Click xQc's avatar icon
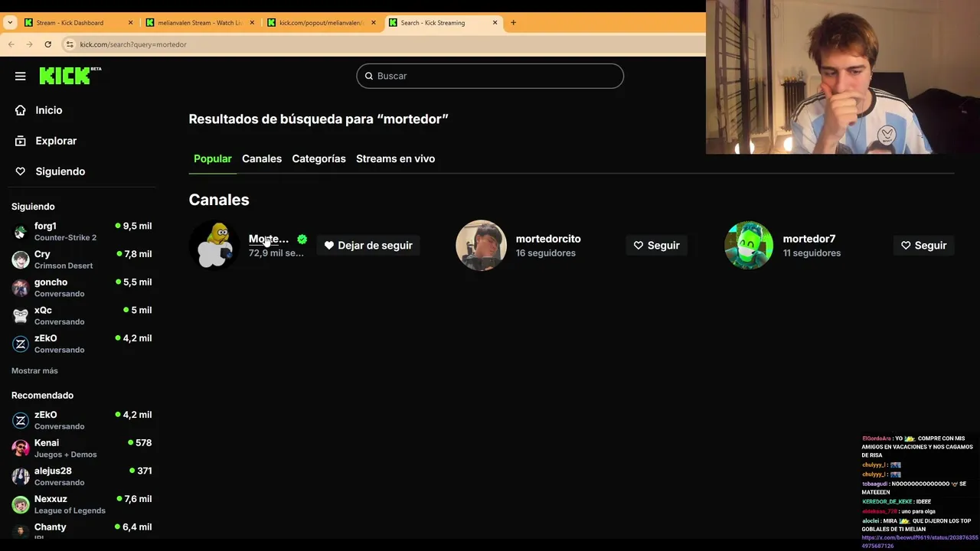 [x=21, y=316]
